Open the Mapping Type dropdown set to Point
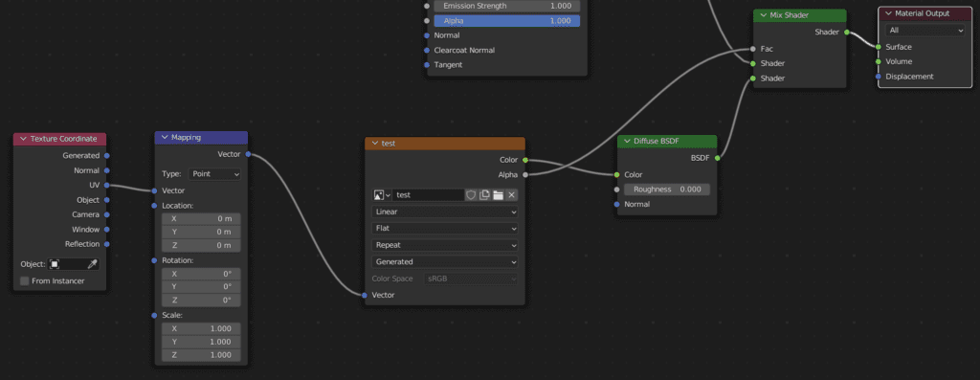980x380 pixels. click(x=214, y=174)
